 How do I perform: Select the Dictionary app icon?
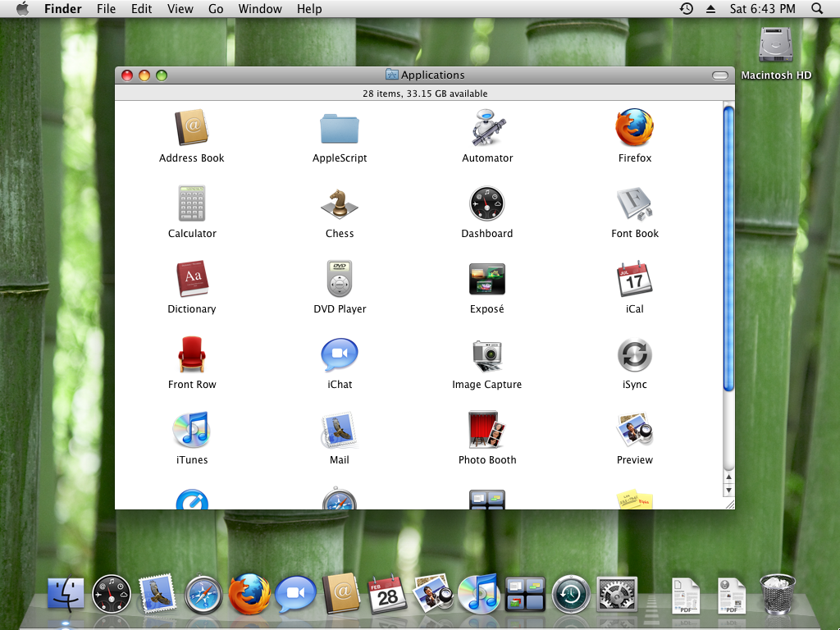tap(192, 279)
